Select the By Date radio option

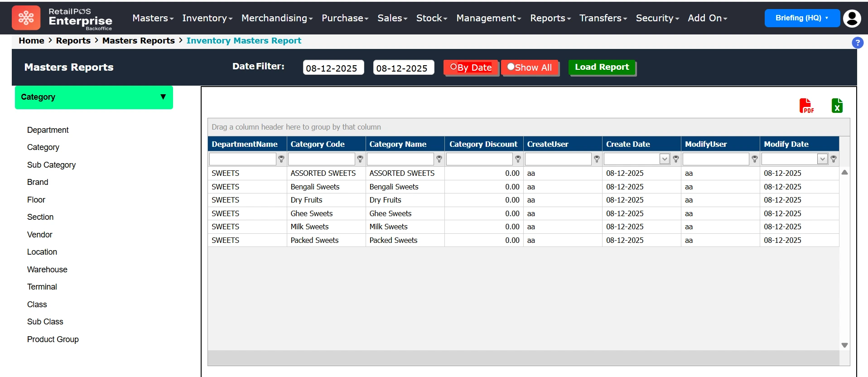(453, 67)
